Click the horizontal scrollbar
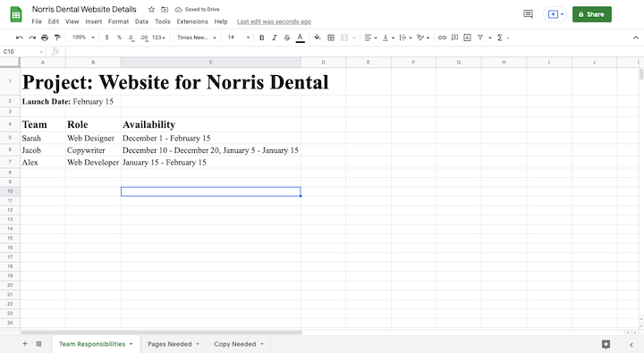Image resolution: width=644 pixels, height=353 pixels. 162,332
